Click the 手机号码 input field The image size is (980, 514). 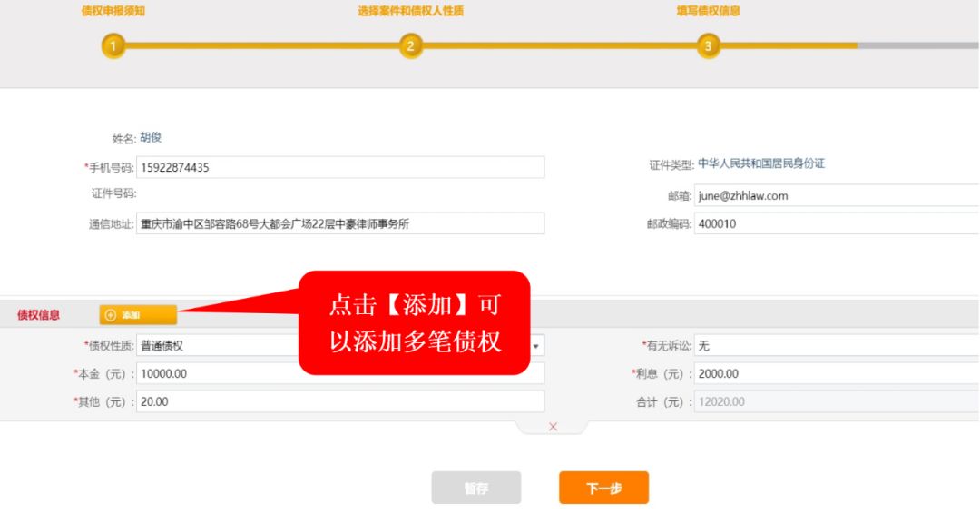click(340, 168)
